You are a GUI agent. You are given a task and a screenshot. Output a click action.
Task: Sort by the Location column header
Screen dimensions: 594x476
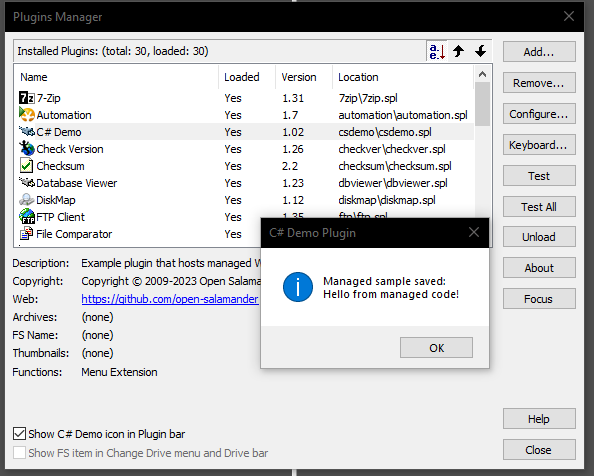403,77
